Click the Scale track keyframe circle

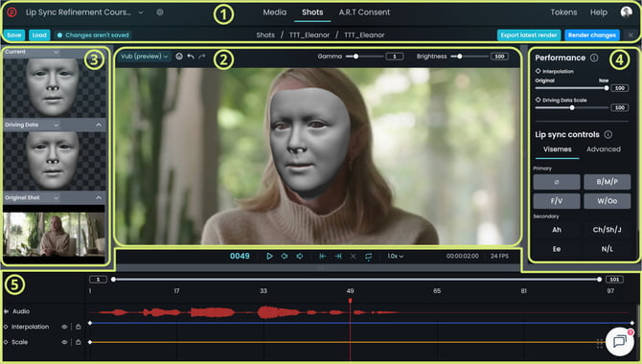[x=6, y=342]
